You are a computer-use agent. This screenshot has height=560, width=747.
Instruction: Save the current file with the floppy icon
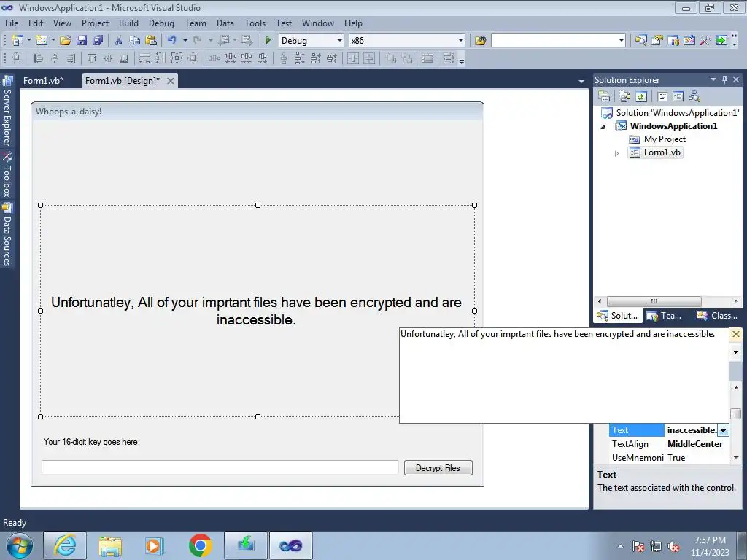[x=82, y=41]
